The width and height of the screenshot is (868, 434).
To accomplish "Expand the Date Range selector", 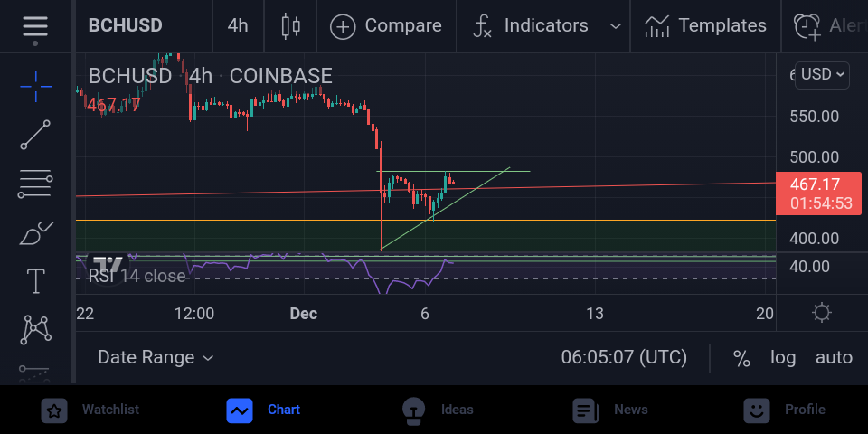I will click(x=156, y=358).
